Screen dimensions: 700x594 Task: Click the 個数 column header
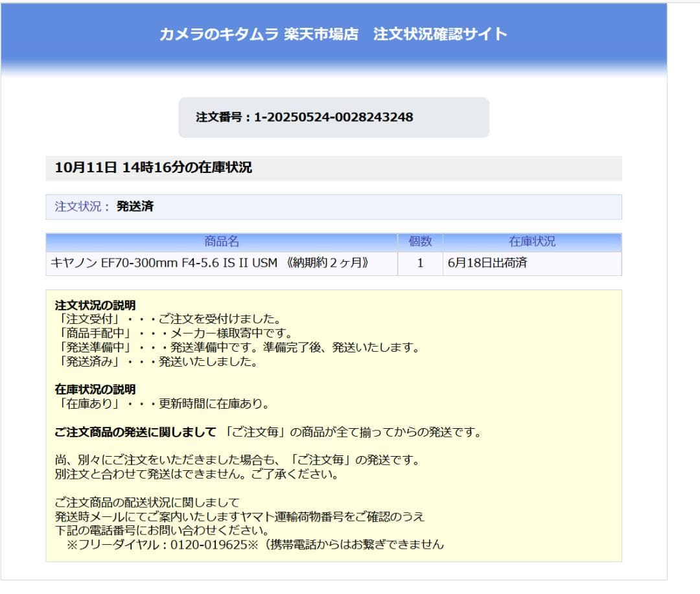420,242
